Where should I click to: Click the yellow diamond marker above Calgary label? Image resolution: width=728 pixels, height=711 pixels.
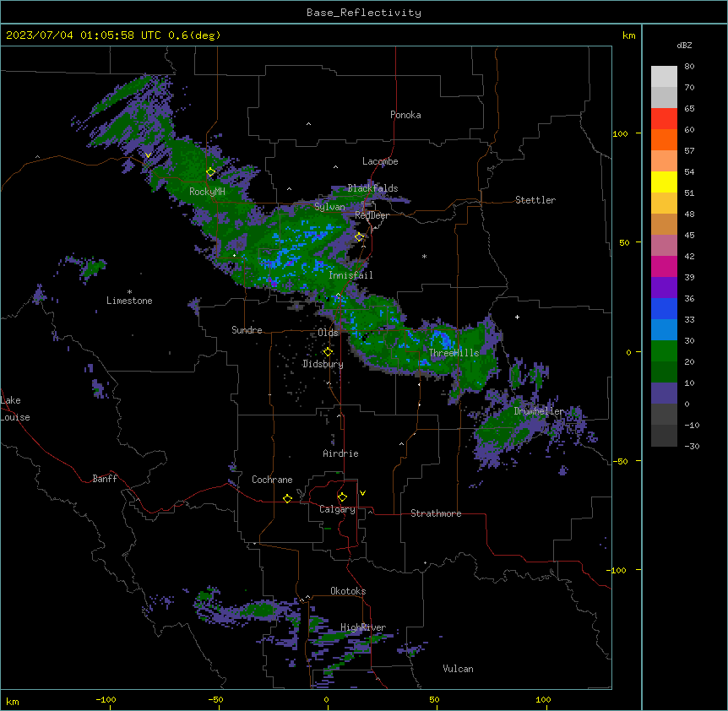[x=342, y=497]
